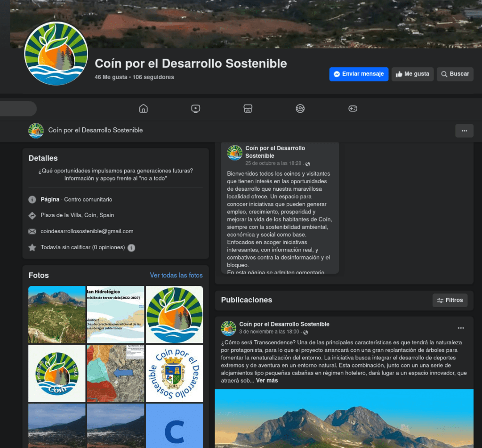Open the Marketplace icon
This screenshot has height=448, width=482.
pyautogui.click(x=248, y=109)
